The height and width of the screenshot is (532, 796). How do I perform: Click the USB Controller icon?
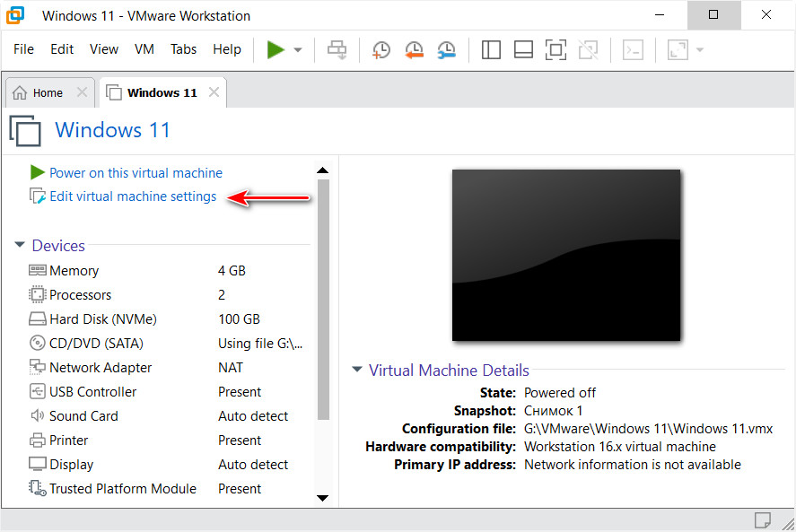point(38,391)
